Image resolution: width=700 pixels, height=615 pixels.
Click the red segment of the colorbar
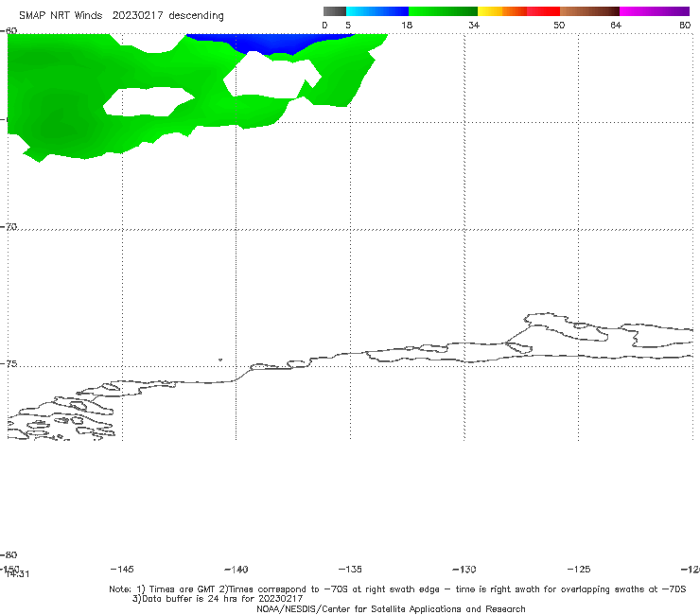tap(543, 11)
